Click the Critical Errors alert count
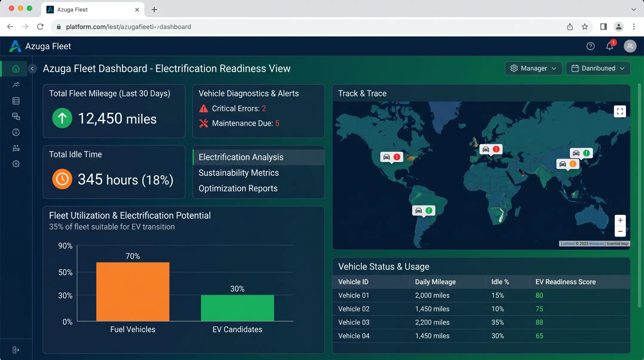 pyautogui.click(x=264, y=108)
